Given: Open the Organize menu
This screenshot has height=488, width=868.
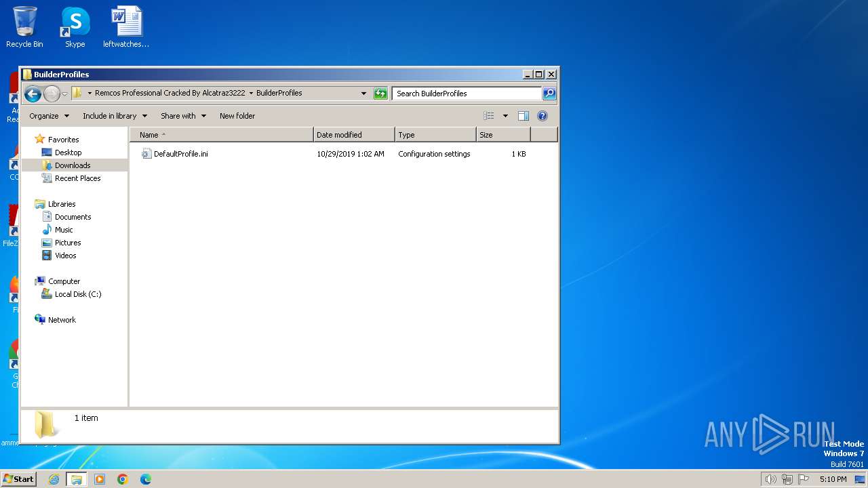Looking at the screenshot, I should pyautogui.click(x=49, y=116).
